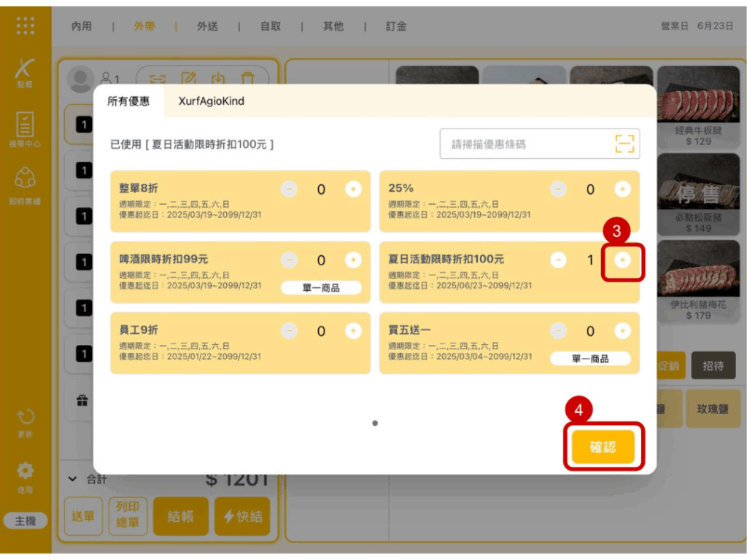Open the app grid menu icon
747x560 pixels.
[x=25, y=26]
